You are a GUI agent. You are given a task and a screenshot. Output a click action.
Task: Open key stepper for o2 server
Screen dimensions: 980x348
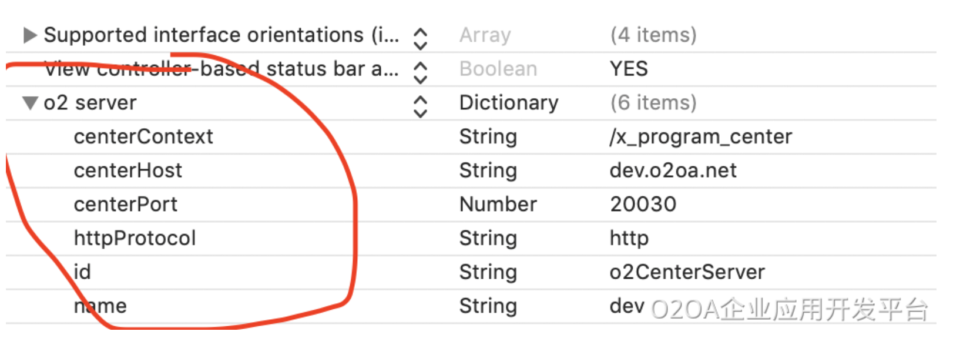[x=420, y=106]
